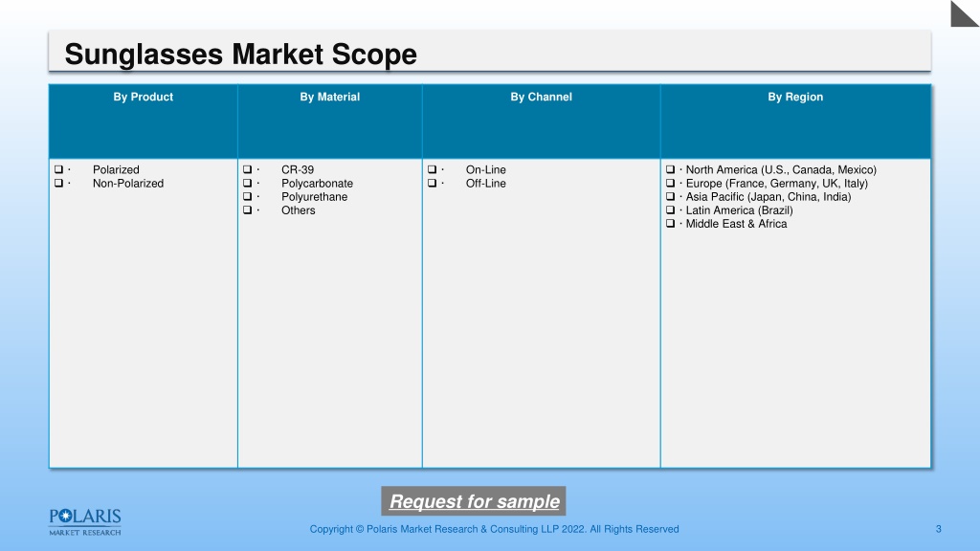Tick the checkbox beside Non-Polarized
Screen dimensions: 980x551
pyautogui.click(x=58, y=183)
